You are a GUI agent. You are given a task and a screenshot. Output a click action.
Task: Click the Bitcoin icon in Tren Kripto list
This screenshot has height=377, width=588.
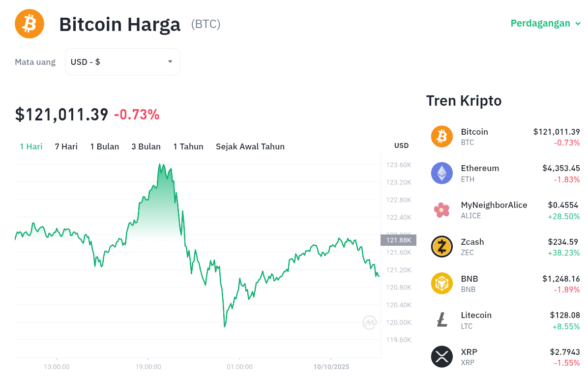[x=441, y=136]
